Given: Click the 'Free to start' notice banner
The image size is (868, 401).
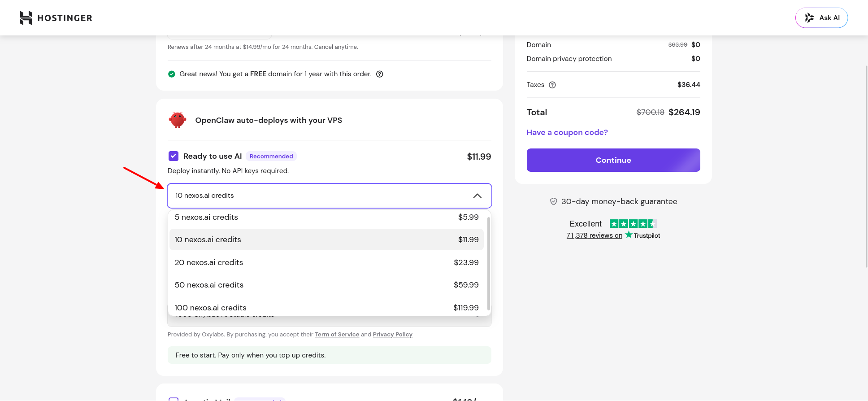Looking at the screenshot, I should [330, 355].
